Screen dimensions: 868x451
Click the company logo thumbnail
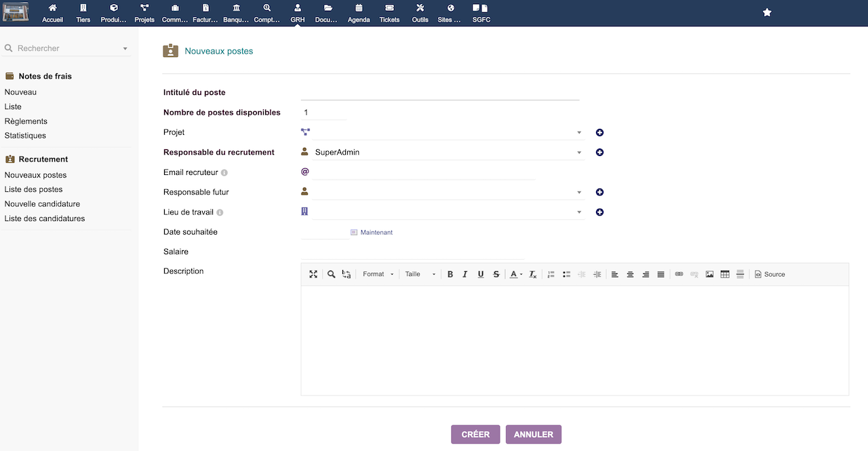[x=16, y=13]
